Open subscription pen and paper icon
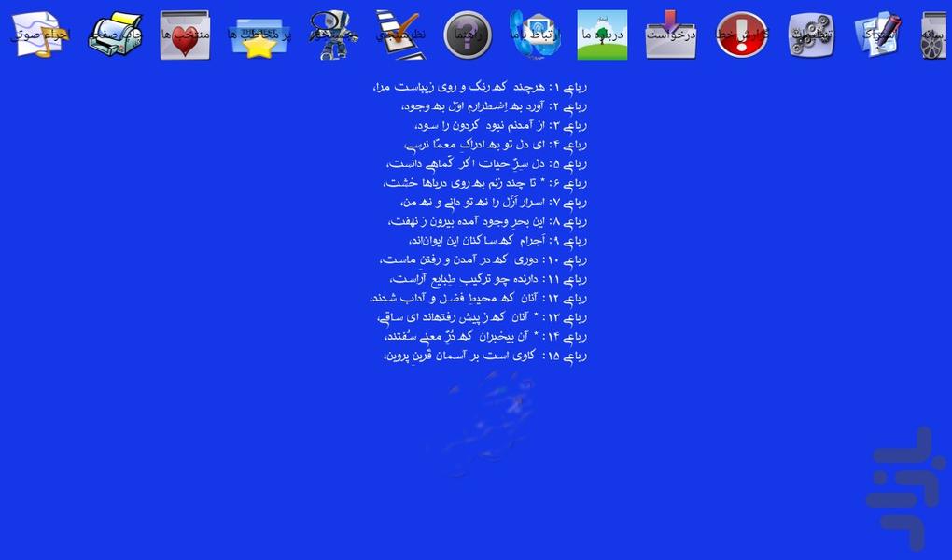 (878, 35)
